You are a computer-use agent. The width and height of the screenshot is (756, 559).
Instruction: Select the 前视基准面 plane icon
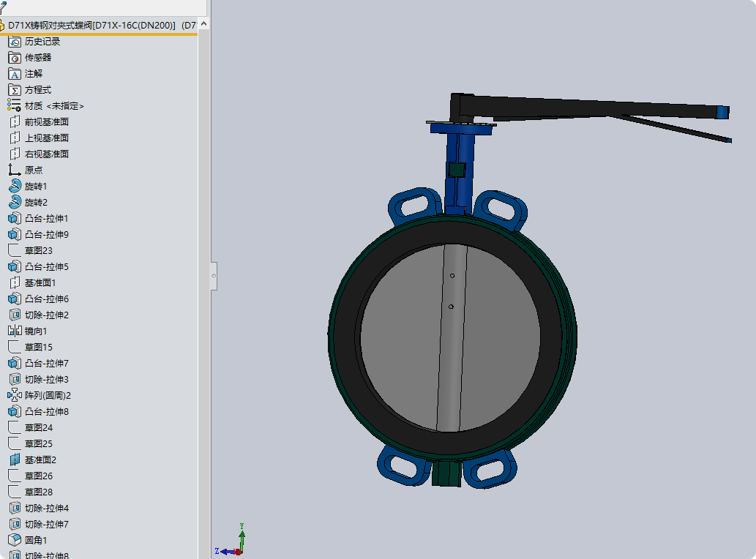pos(15,122)
